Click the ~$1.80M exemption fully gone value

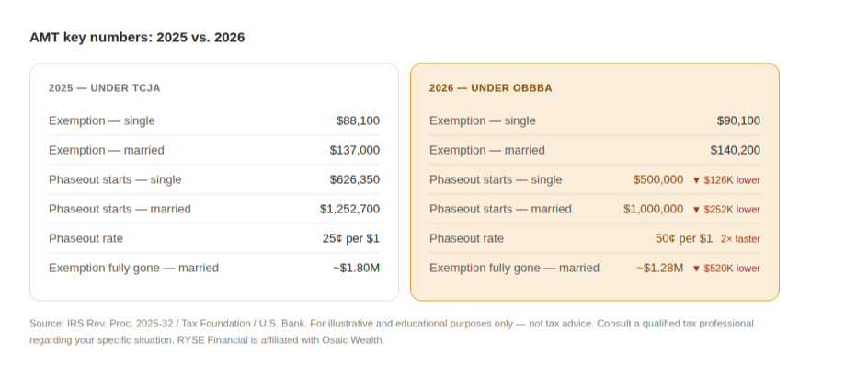[x=356, y=268]
